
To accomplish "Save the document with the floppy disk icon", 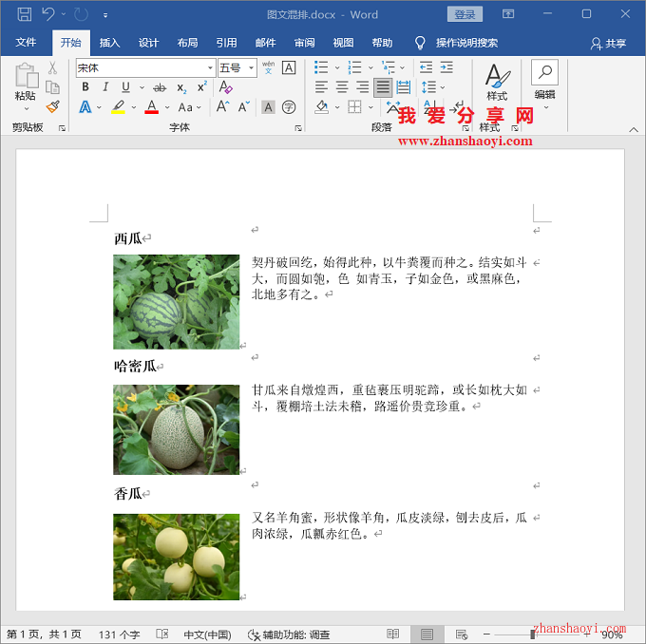I will pyautogui.click(x=25, y=14).
